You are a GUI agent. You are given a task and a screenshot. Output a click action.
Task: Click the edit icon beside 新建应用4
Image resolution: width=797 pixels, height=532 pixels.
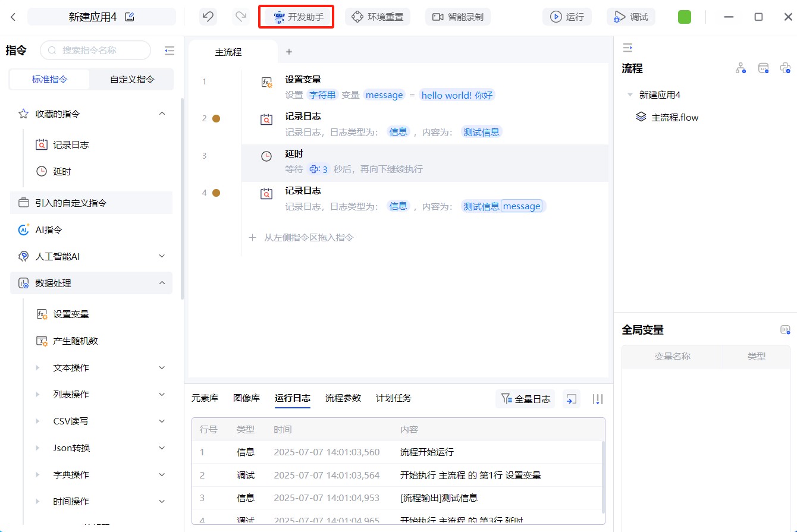(130, 17)
